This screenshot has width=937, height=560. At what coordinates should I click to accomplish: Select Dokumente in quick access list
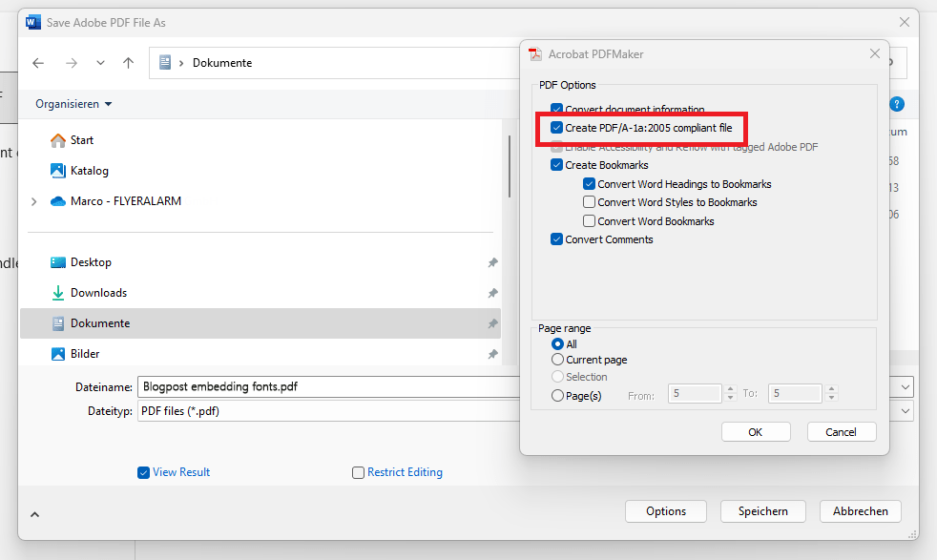260,323
